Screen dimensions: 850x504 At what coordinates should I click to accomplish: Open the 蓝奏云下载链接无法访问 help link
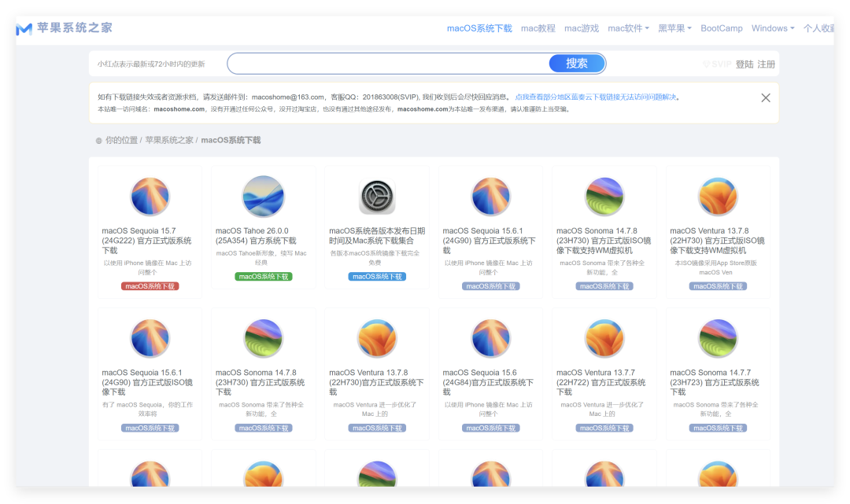[x=596, y=97]
